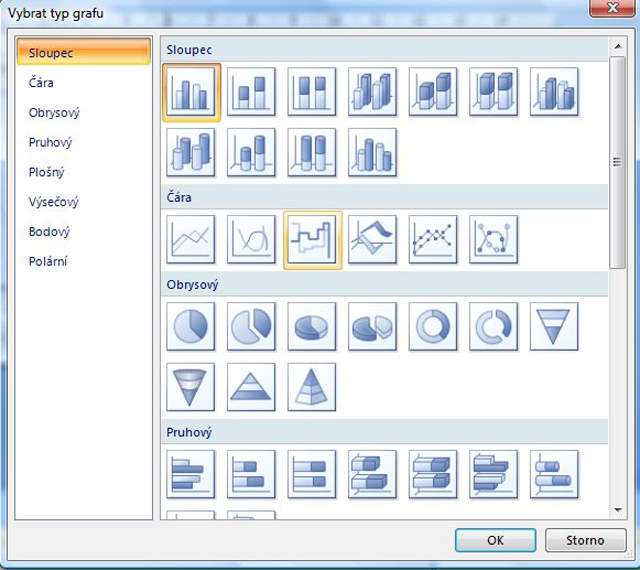Open the Polární chart category
The image size is (640, 570).
[x=84, y=261]
